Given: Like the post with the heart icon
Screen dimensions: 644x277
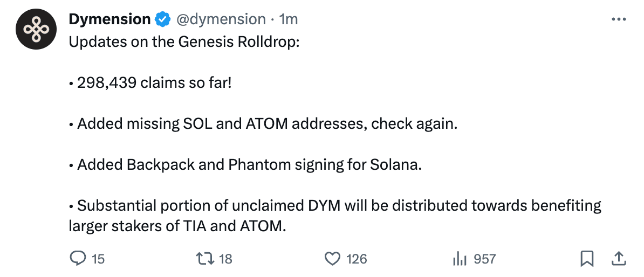Looking at the screenshot, I should pyautogui.click(x=333, y=259).
